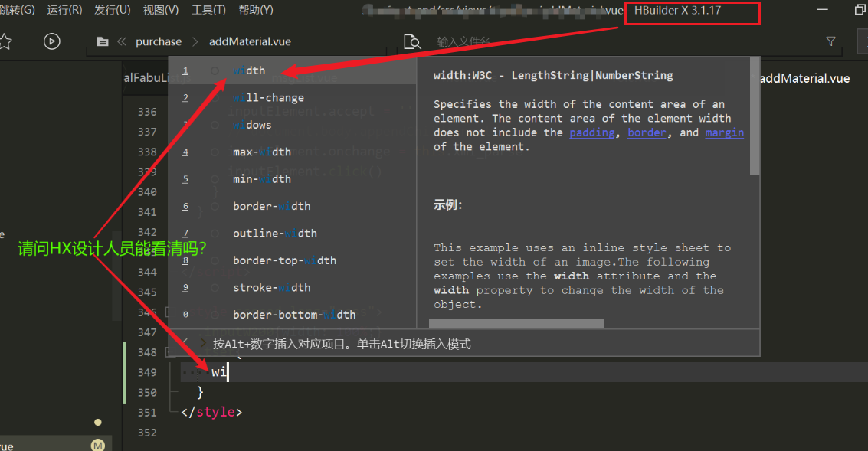Select the stroke-width completion suggestion
868x451 pixels.
click(293, 288)
